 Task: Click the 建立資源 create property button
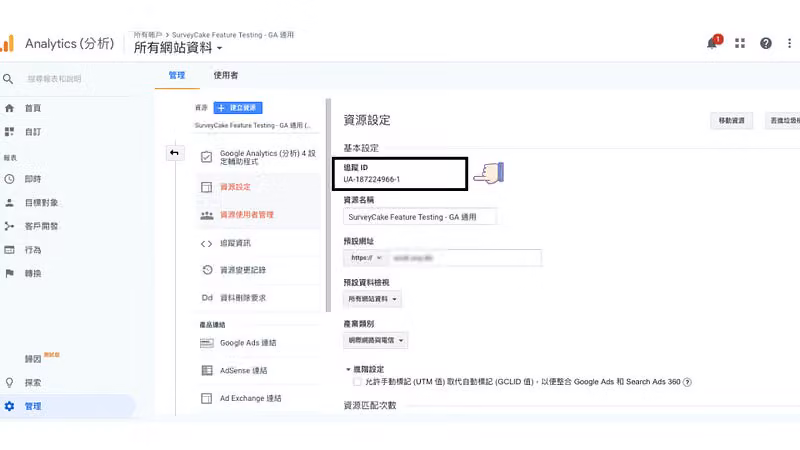point(238,108)
